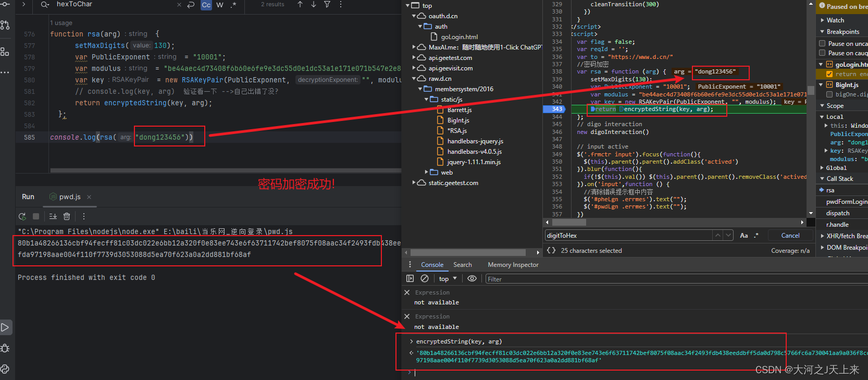Toggle whole Words (W) search option

click(220, 5)
